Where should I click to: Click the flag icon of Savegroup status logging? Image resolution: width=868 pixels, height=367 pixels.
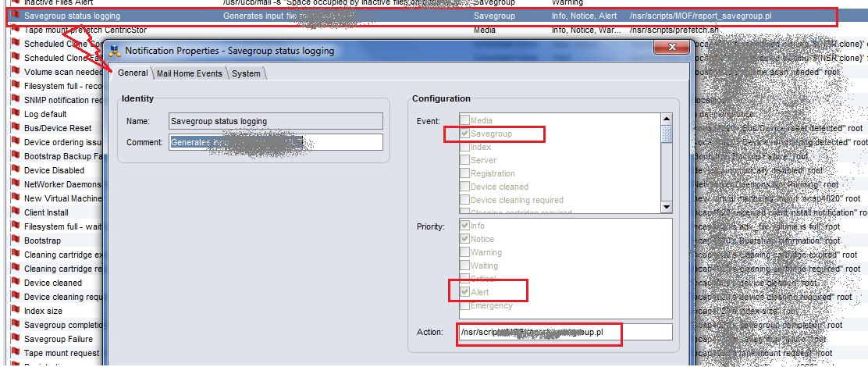point(16,16)
